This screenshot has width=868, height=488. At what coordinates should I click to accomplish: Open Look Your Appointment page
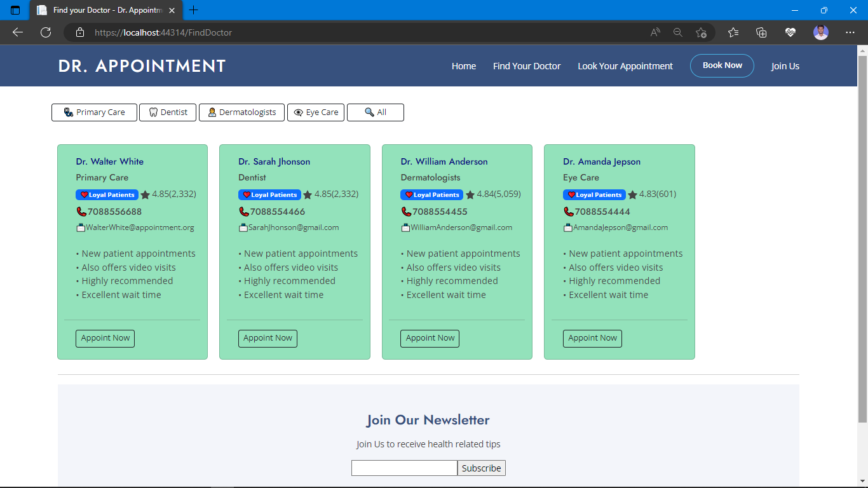click(x=625, y=66)
